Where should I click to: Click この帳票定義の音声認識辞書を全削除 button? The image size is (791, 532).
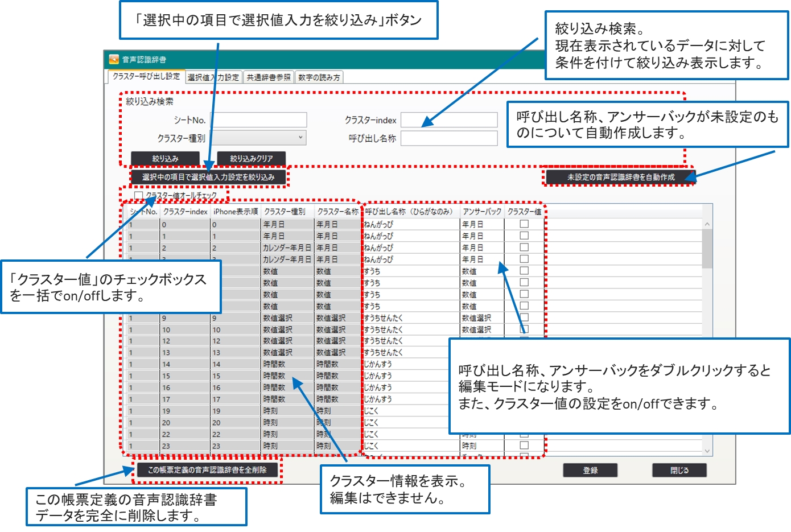point(207,470)
